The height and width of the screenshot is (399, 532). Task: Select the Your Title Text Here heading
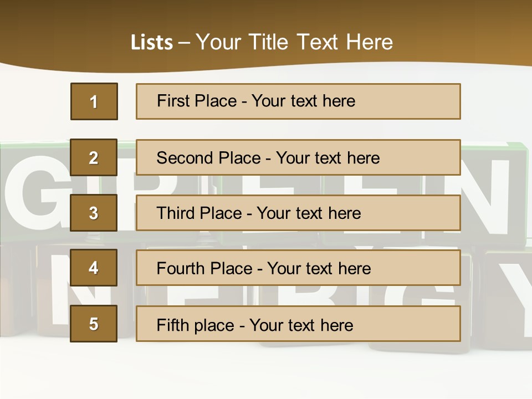coord(294,42)
